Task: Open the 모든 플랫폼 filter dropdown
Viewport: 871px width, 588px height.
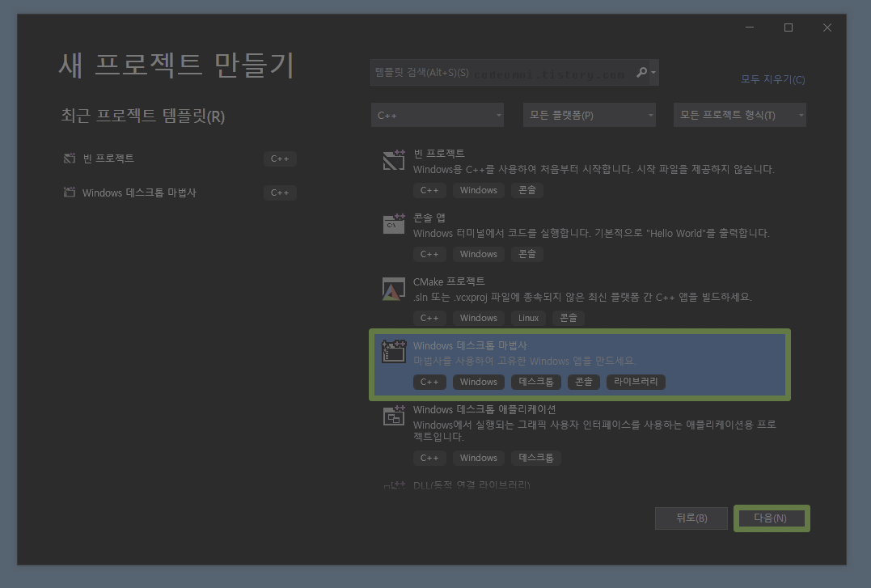Action: (590, 115)
